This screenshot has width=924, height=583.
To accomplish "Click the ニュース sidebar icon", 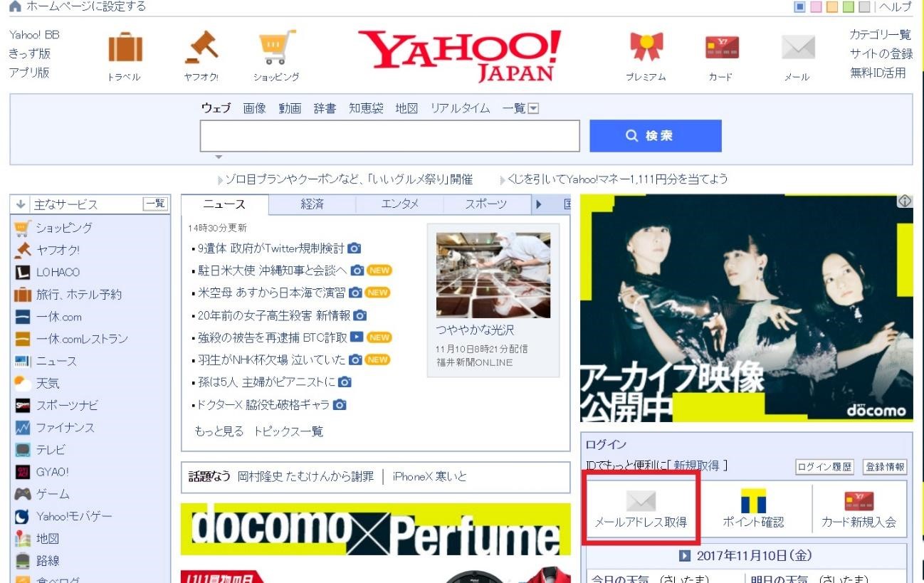I will (x=23, y=361).
